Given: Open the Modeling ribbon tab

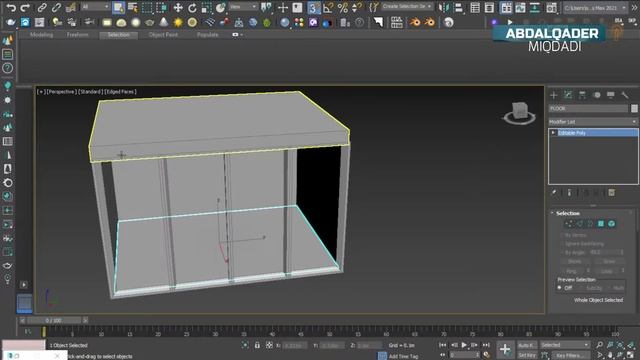Looking at the screenshot, I should [x=41, y=35].
